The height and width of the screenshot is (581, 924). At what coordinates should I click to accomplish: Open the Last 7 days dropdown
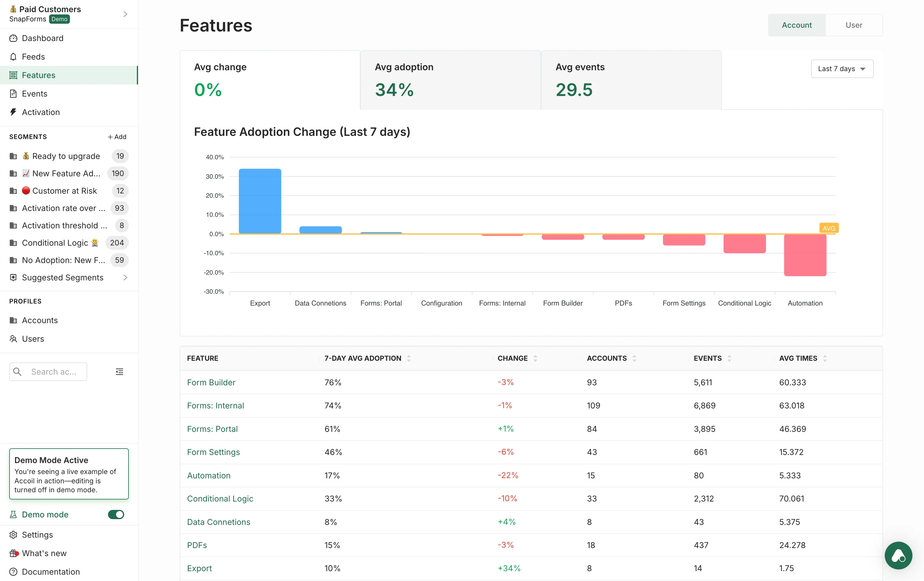pyautogui.click(x=842, y=69)
